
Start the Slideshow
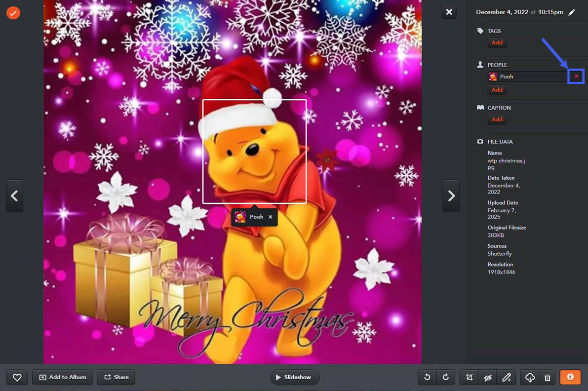coord(295,377)
